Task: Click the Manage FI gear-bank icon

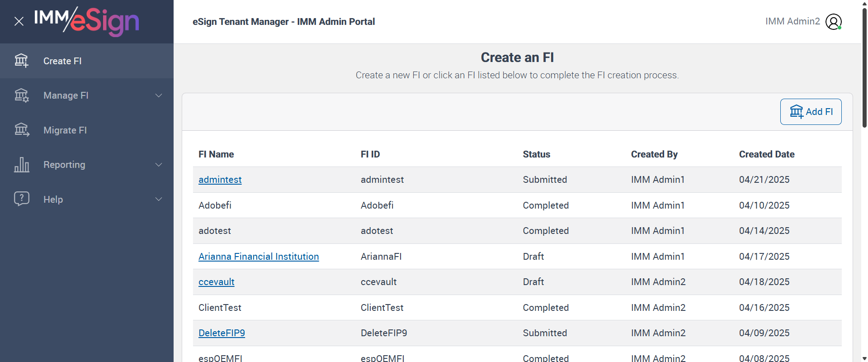Action: [21, 95]
